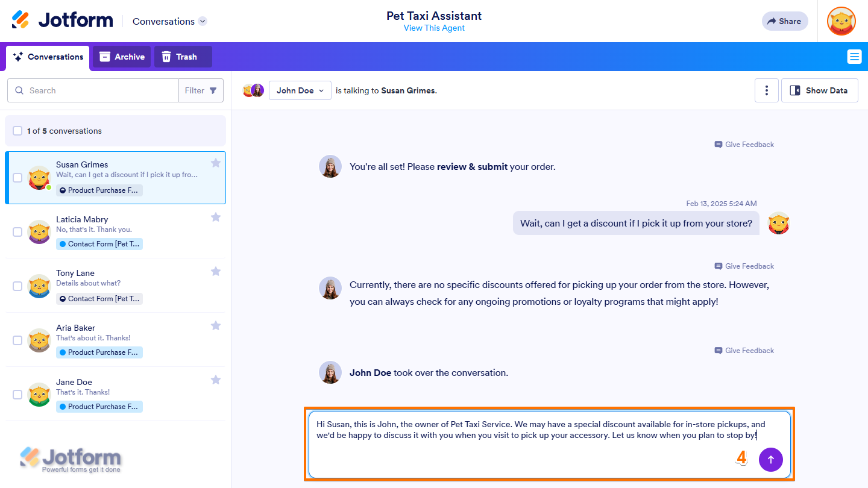Screen dimensions: 868x488
Task: Tick the checkbox beside Laticia Mabry
Action: 17,232
